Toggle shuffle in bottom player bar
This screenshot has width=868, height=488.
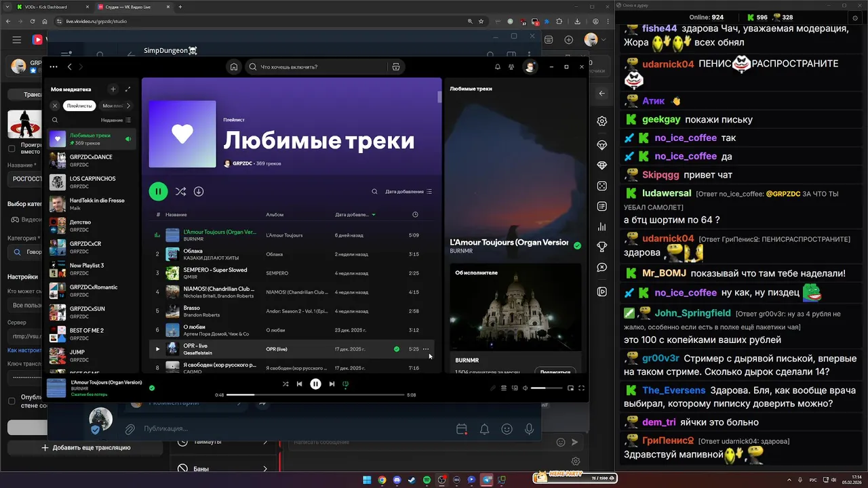click(x=285, y=384)
